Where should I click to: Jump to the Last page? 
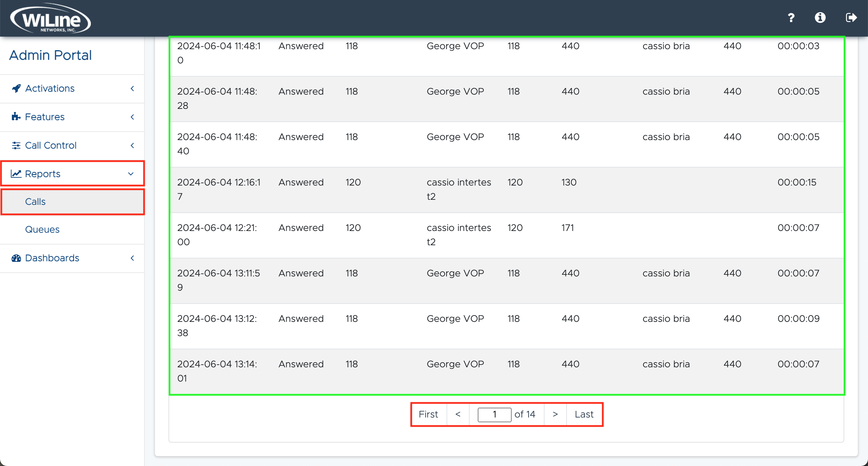[584, 414]
